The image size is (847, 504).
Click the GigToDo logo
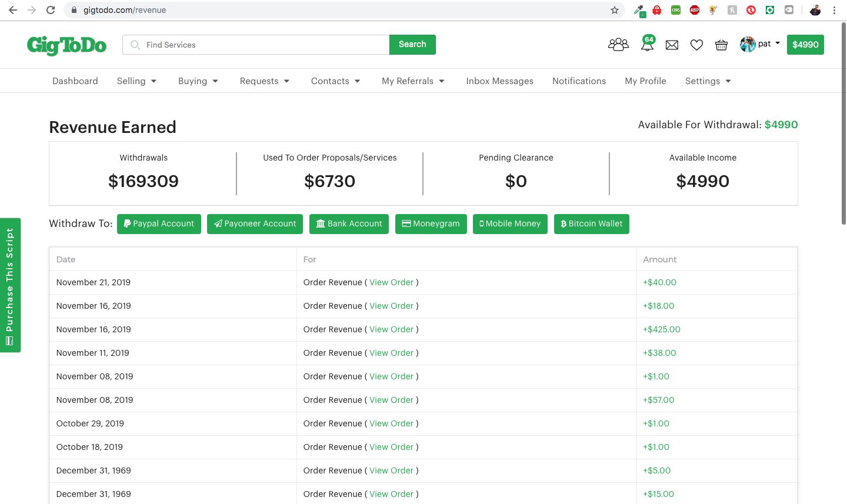point(66,45)
